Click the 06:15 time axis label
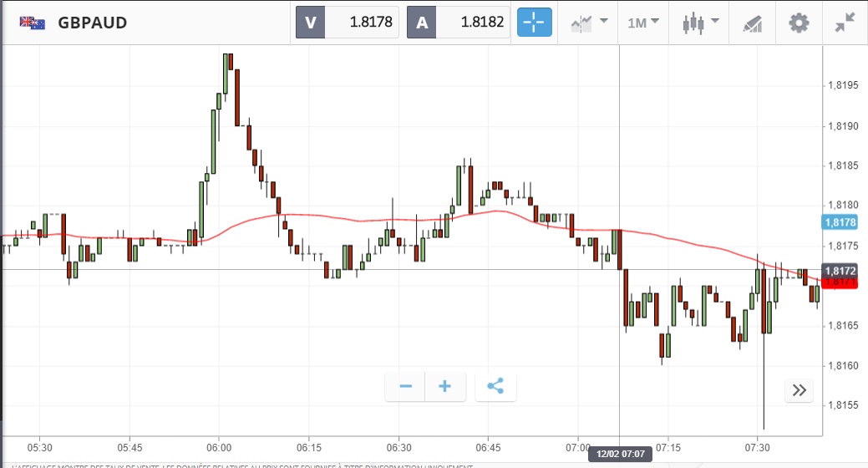The height and width of the screenshot is (468, 868). tap(309, 447)
